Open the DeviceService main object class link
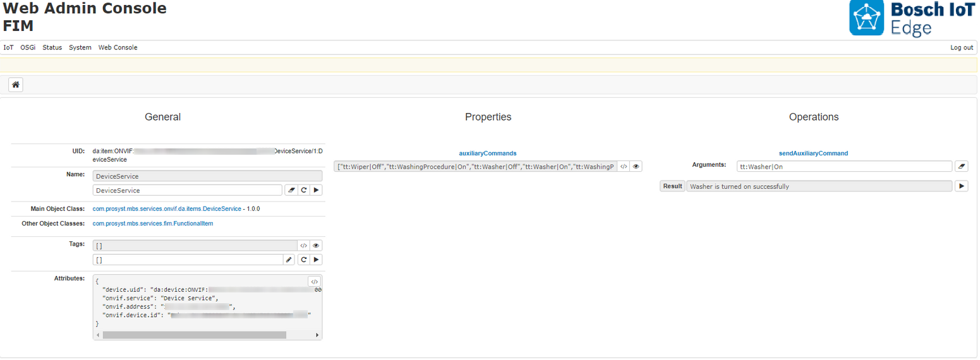 (x=167, y=208)
